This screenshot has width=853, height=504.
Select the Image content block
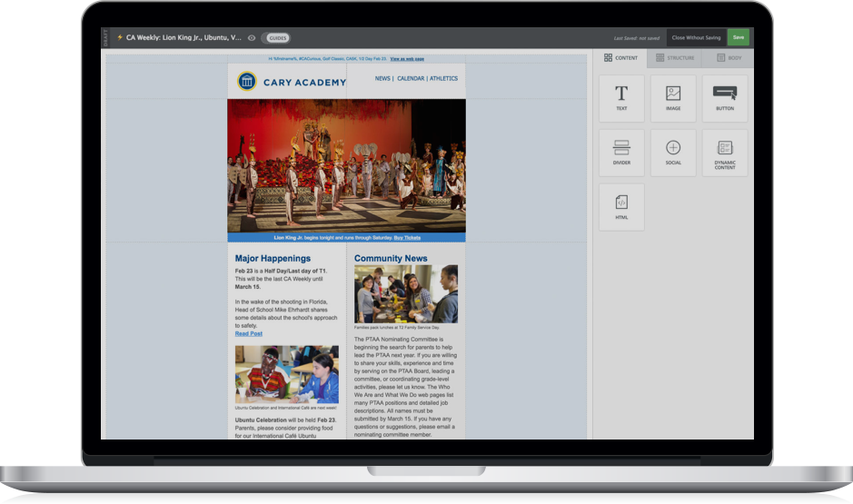pyautogui.click(x=673, y=98)
